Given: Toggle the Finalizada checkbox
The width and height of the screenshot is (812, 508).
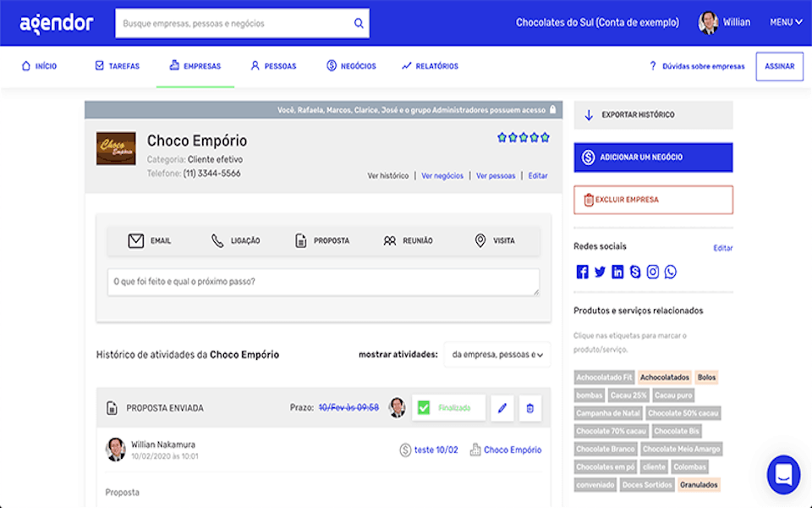Looking at the screenshot, I should (x=424, y=408).
